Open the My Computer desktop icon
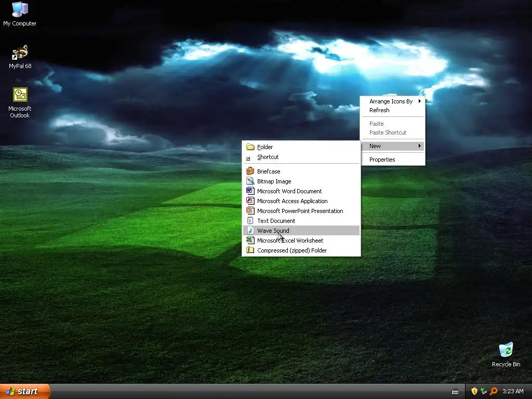This screenshot has width=532, height=399. click(x=20, y=14)
